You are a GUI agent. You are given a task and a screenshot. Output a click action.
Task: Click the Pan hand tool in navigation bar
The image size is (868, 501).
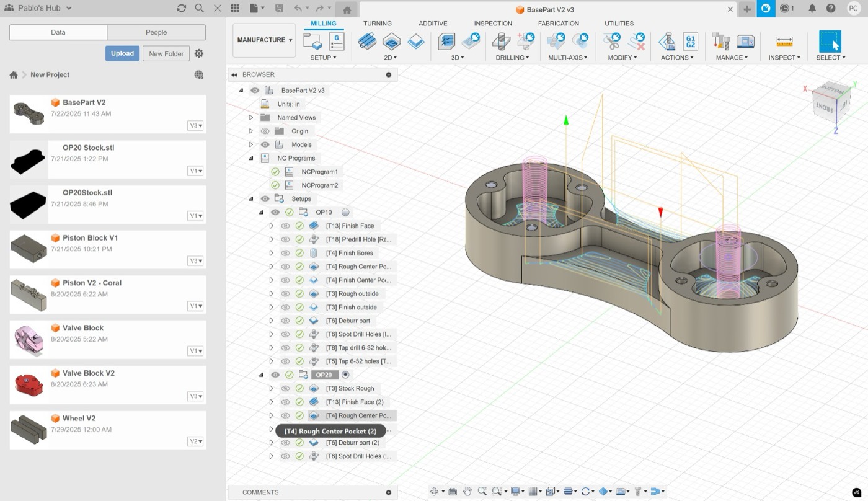point(467,492)
